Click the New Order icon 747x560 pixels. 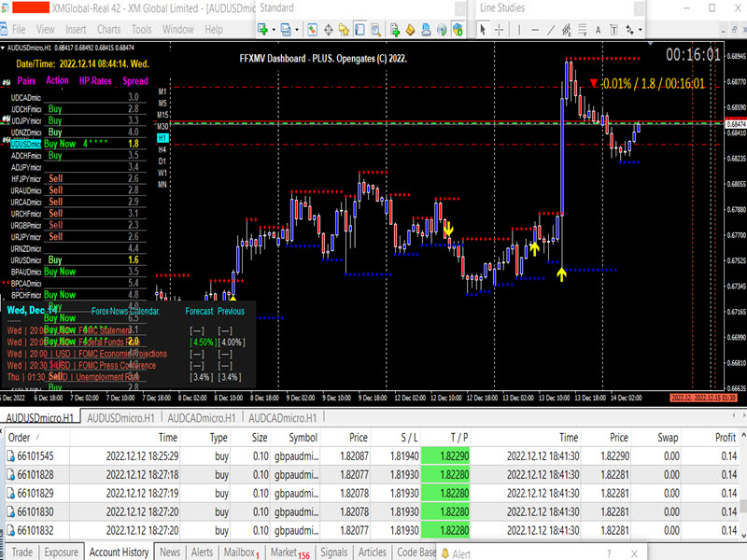(394, 30)
